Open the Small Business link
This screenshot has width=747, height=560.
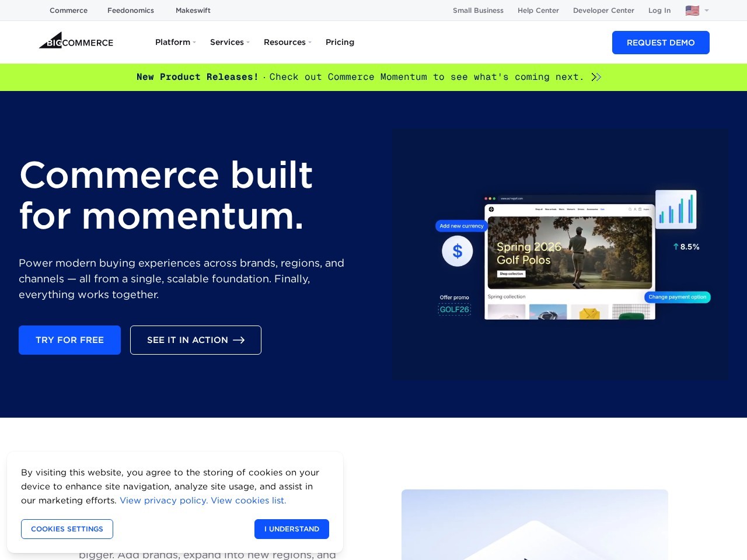(x=478, y=10)
